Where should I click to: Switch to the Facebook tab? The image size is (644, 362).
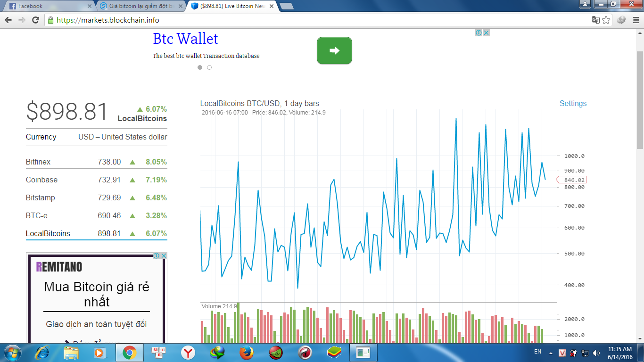(49, 6)
